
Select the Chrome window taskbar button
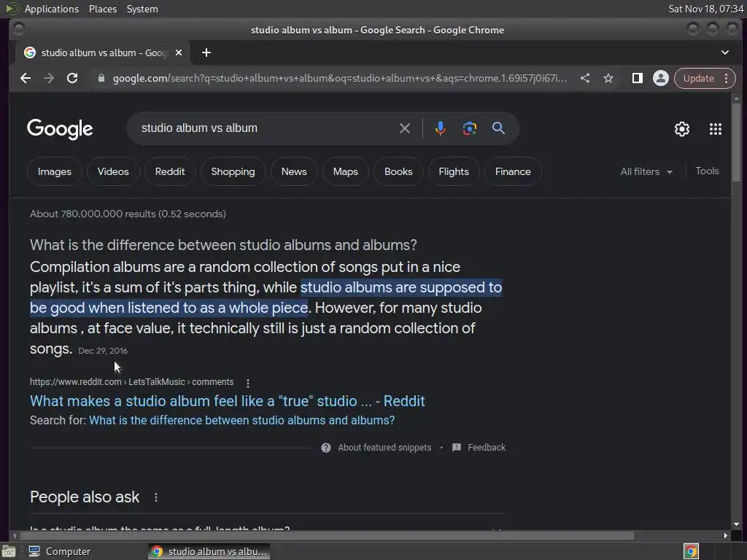click(209, 551)
